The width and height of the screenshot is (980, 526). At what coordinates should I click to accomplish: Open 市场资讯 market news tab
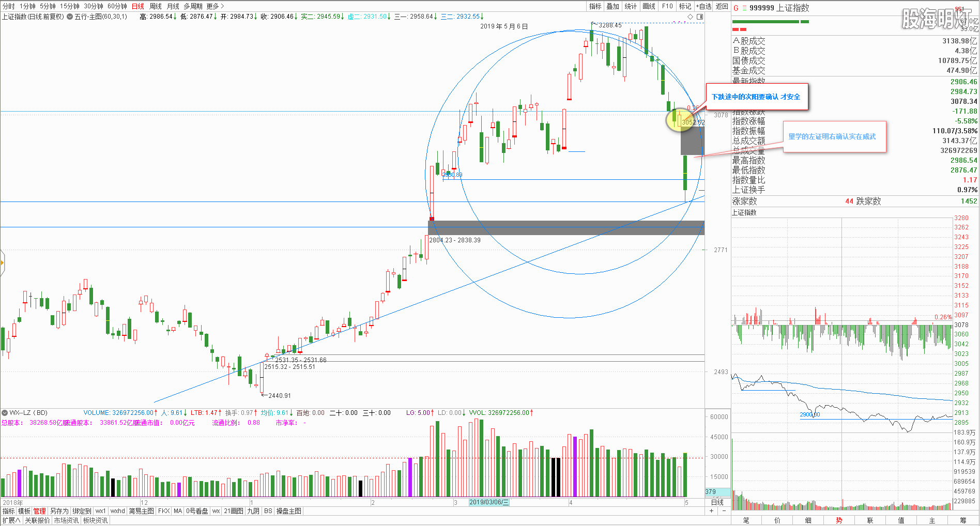(x=67, y=520)
